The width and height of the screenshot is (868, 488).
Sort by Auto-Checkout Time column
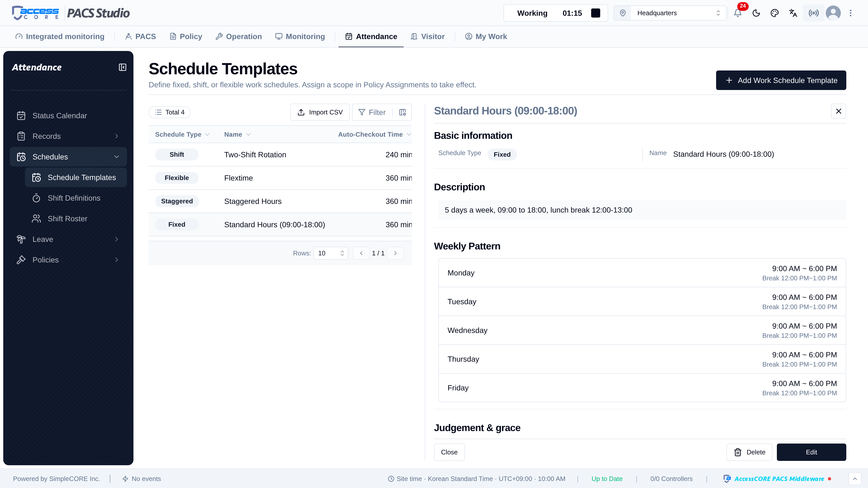[375, 134]
